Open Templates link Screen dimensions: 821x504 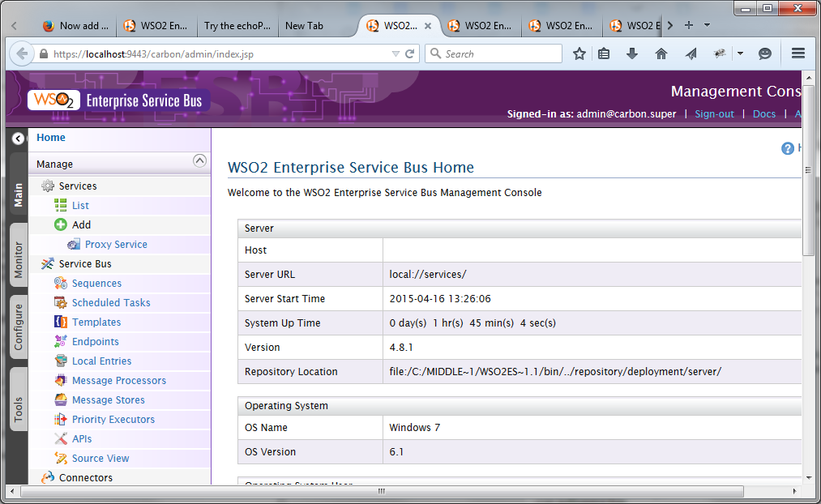pos(96,322)
